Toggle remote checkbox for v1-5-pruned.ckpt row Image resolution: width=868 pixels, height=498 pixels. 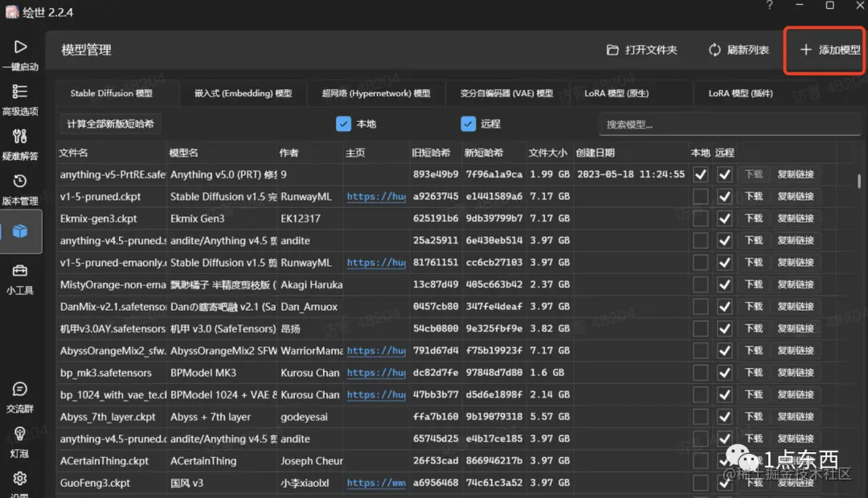[x=724, y=197]
